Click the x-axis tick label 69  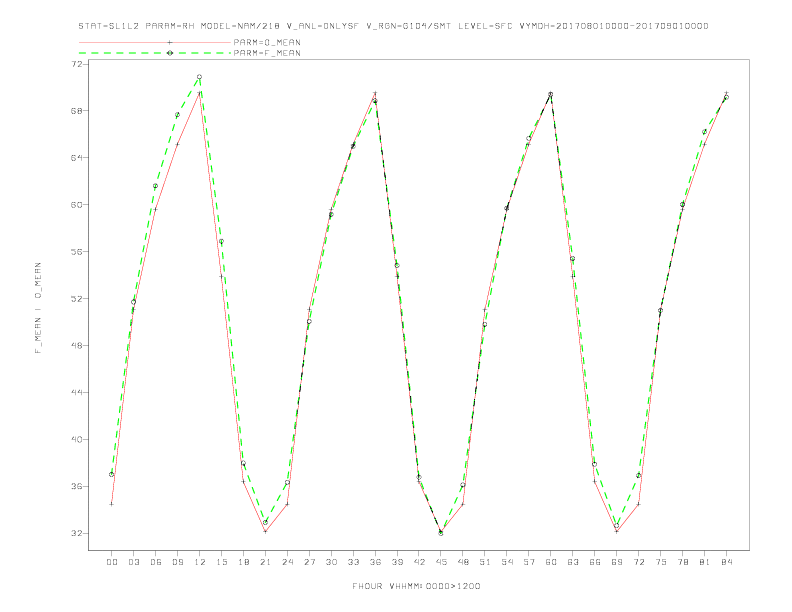(x=617, y=562)
